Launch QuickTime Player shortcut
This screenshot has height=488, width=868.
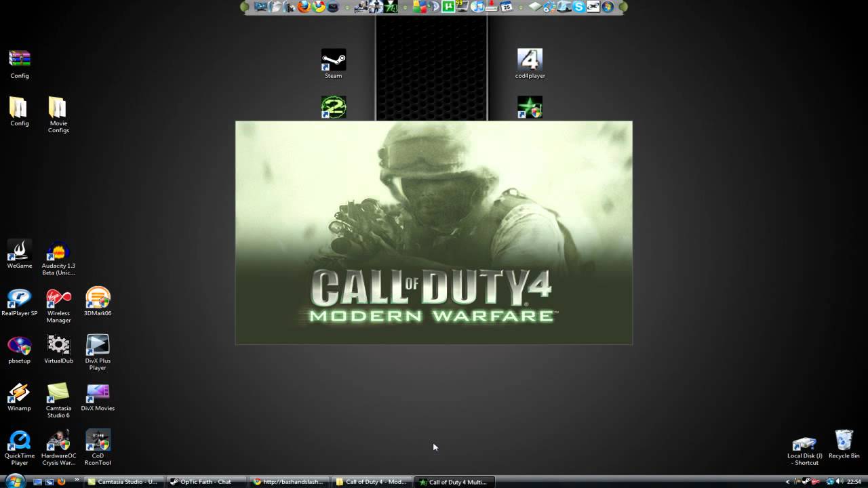pos(19,447)
